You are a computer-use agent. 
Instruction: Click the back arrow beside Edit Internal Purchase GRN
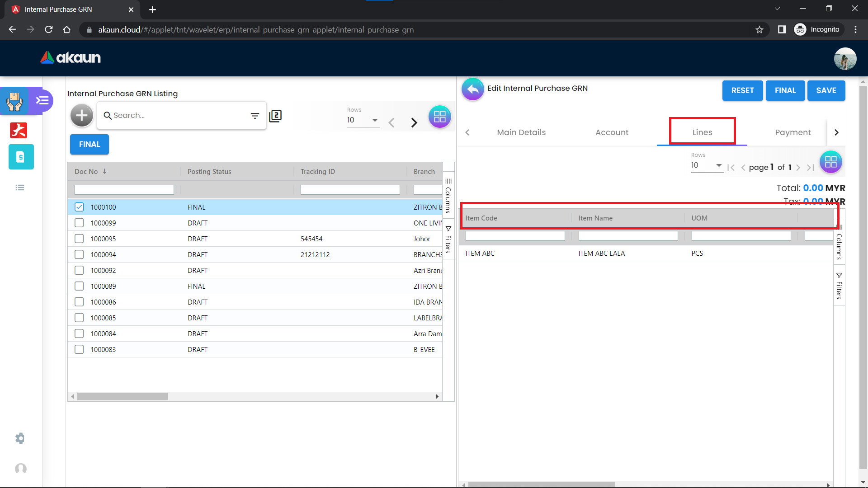pos(472,89)
